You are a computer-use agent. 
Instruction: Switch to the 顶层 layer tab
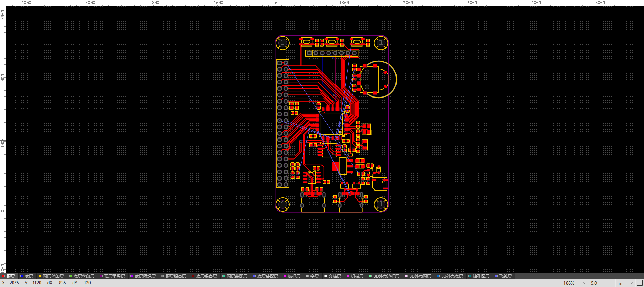[x=9, y=276]
